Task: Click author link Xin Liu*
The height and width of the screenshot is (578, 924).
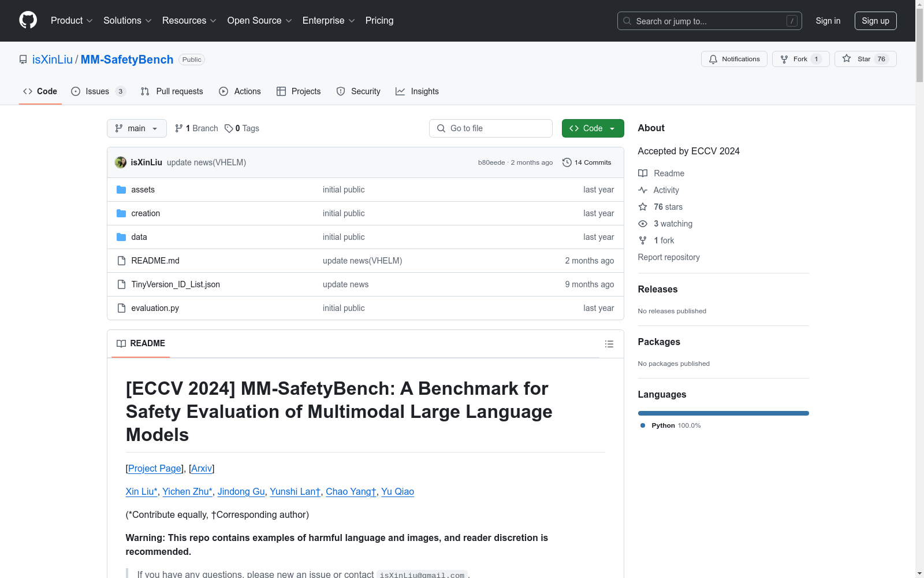Action: tap(141, 492)
